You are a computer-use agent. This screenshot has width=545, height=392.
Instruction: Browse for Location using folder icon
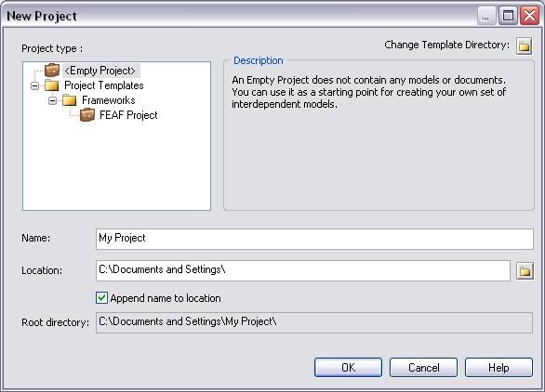(525, 271)
